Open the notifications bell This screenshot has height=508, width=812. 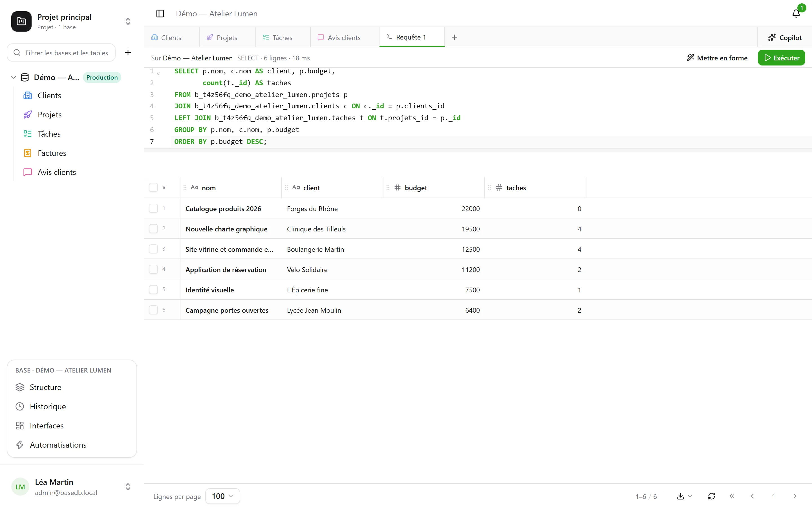click(x=796, y=14)
